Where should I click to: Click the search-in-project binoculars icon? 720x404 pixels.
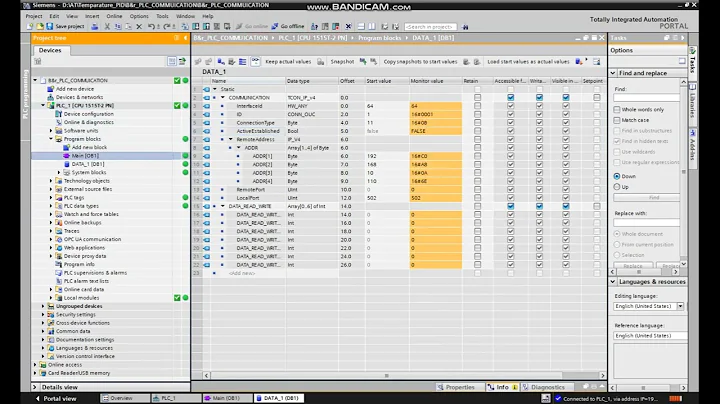point(465,27)
